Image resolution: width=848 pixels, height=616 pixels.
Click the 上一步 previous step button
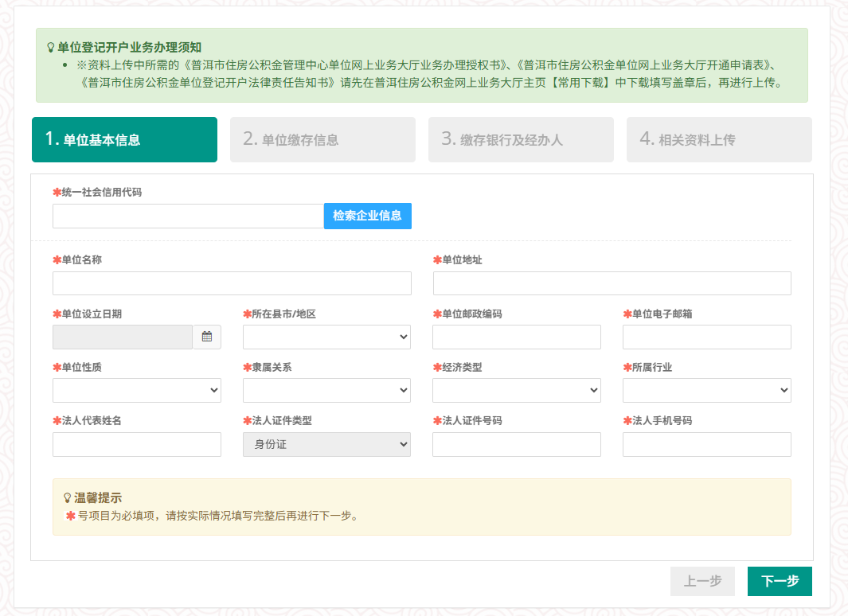(x=702, y=581)
